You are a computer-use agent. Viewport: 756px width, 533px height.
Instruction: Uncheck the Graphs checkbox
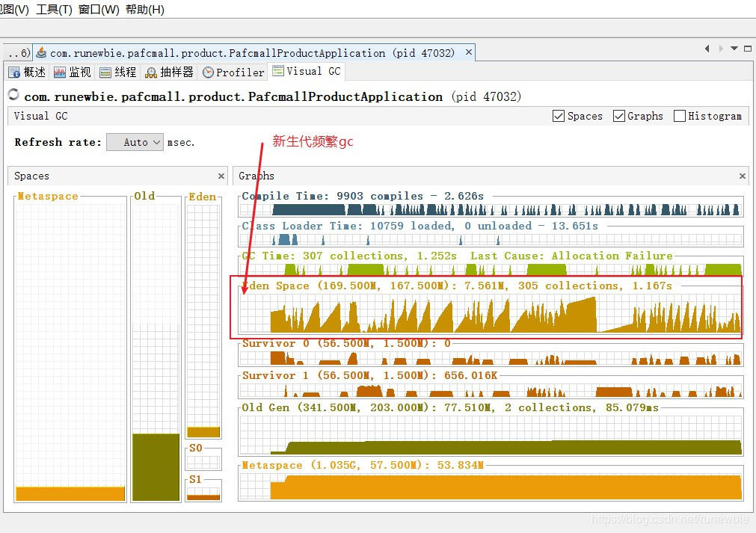[x=619, y=116]
